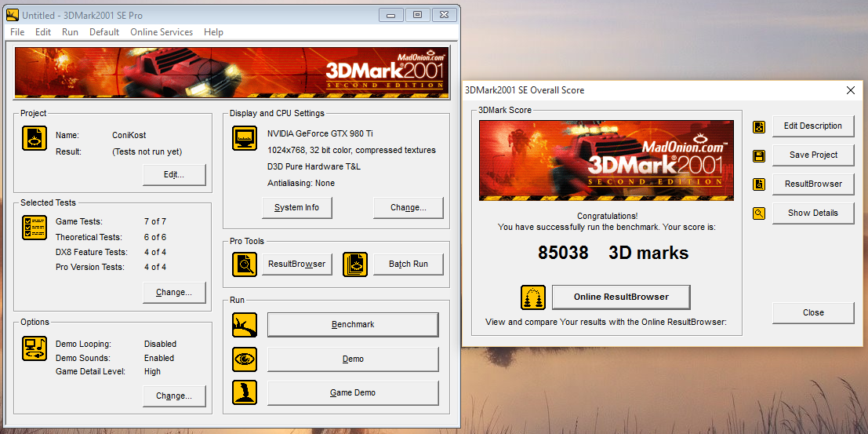Image resolution: width=868 pixels, height=434 pixels.
Task: Click the 'D3D Pure Hardware T&L' text
Action: (315, 166)
